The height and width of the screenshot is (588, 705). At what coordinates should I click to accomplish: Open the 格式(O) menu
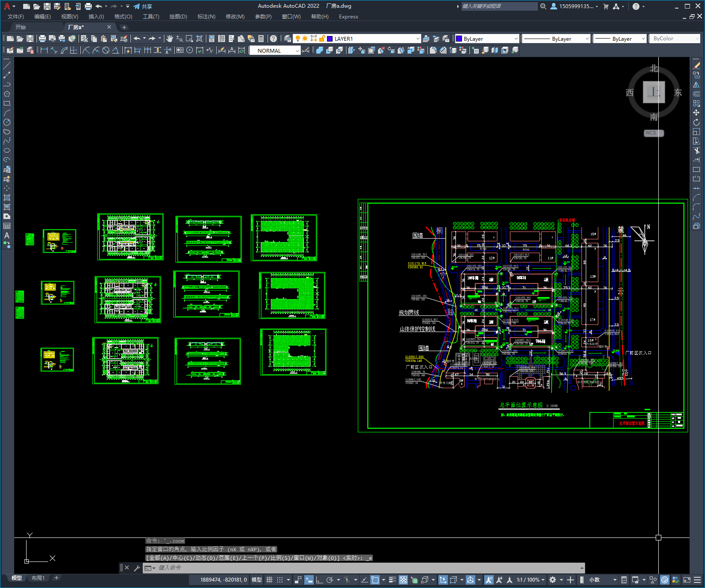click(123, 17)
